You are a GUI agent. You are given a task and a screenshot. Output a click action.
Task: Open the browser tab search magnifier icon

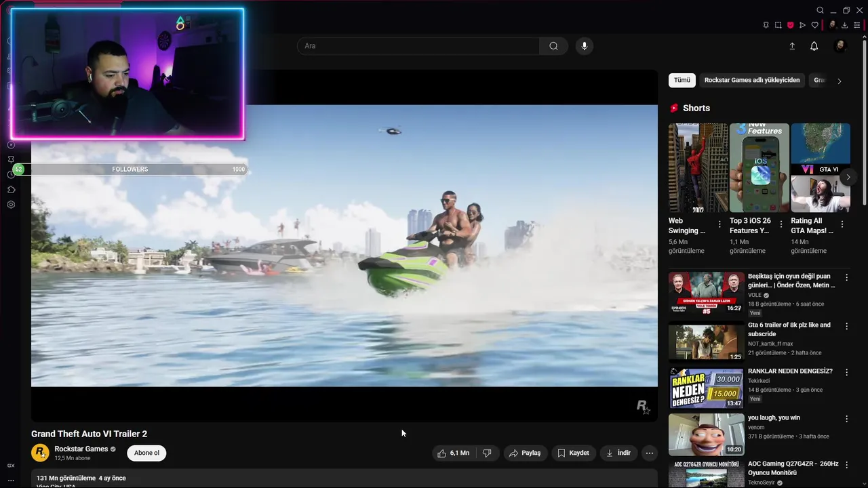[820, 10]
